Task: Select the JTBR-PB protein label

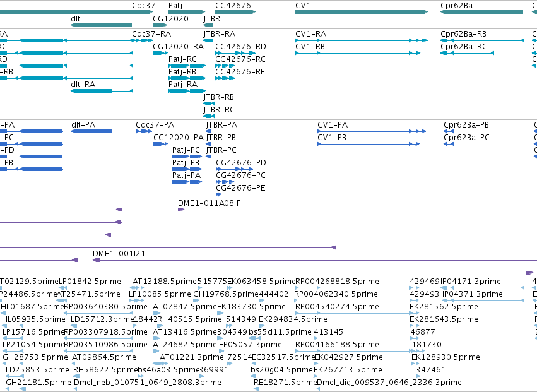Action: (x=221, y=138)
